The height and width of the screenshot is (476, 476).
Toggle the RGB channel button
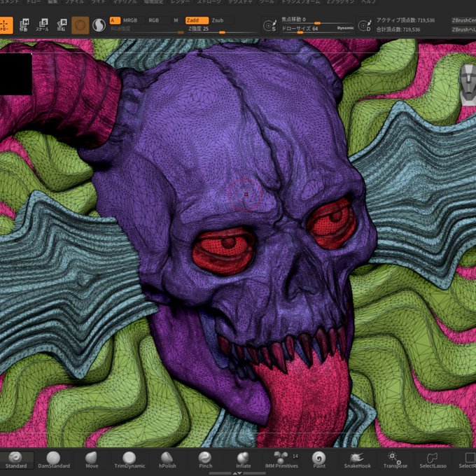pyautogui.click(x=154, y=20)
